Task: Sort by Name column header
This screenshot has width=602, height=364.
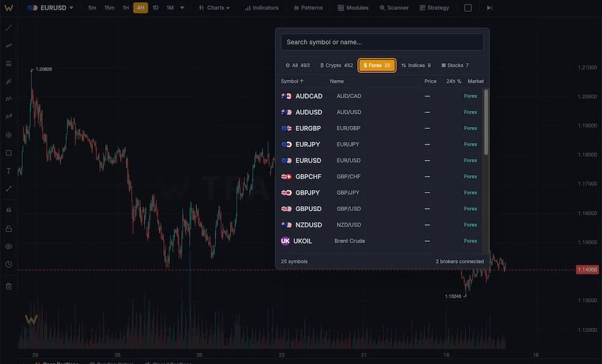Action: pos(337,81)
